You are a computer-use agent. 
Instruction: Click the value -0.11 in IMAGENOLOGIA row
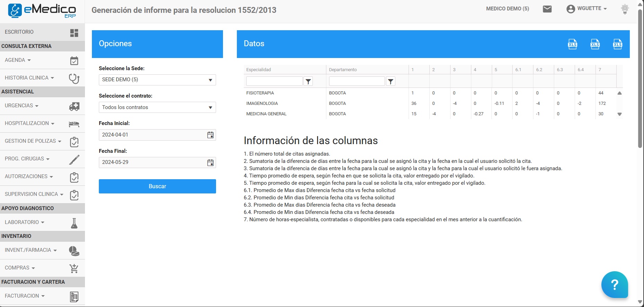click(499, 103)
